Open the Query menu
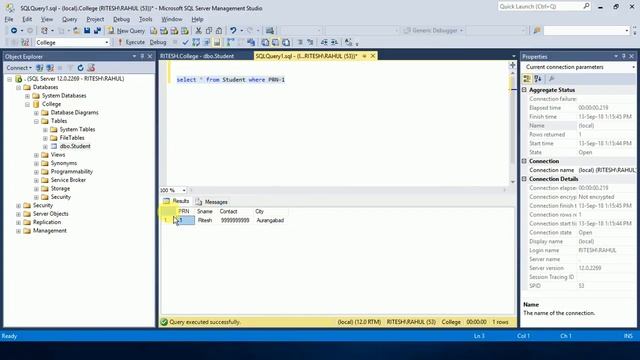This screenshot has width=640, height=360. tap(69, 19)
